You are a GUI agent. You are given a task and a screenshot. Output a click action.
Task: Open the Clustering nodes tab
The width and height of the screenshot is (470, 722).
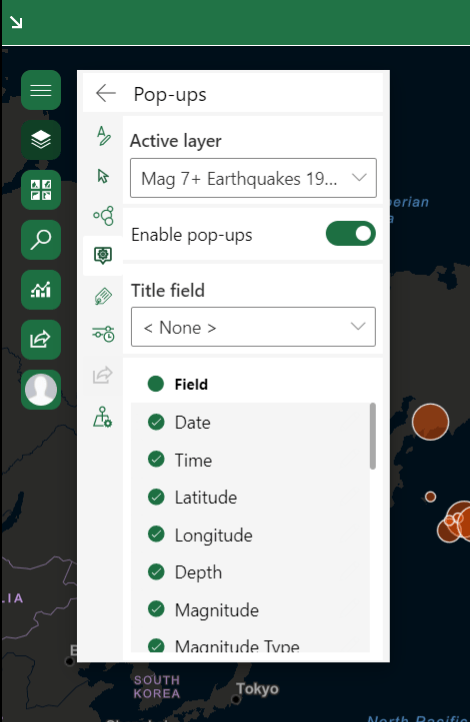pyautogui.click(x=103, y=215)
